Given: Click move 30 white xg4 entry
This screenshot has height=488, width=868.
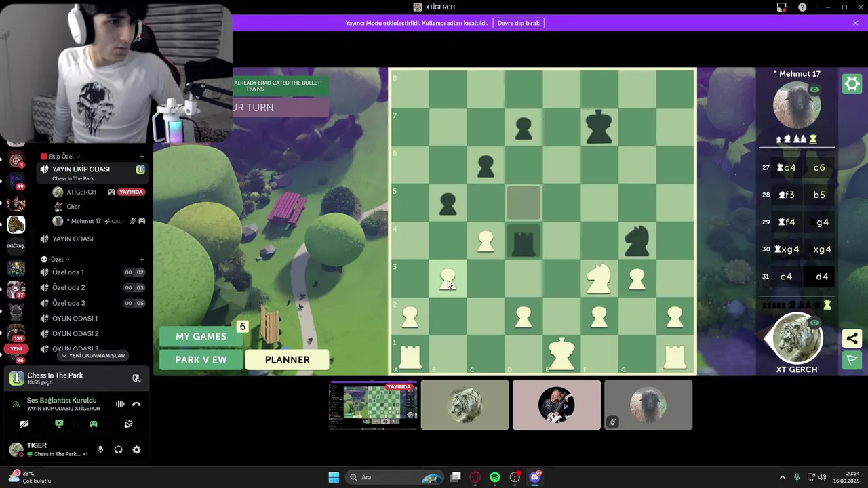Looking at the screenshot, I should point(787,249).
